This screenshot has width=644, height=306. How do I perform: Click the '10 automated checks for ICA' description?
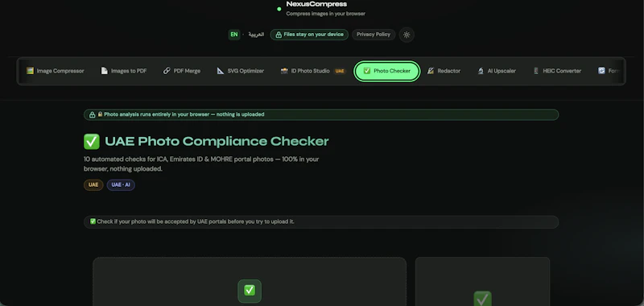[201, 164]
